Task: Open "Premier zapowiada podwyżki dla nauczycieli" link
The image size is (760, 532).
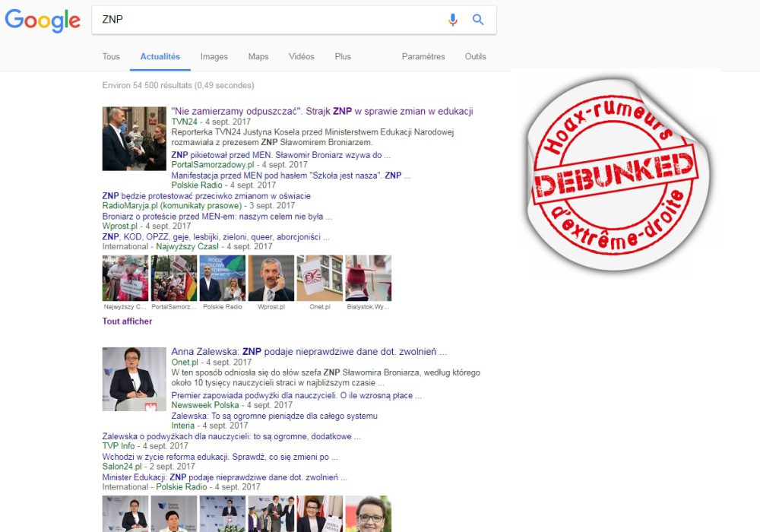Action: 296,395
